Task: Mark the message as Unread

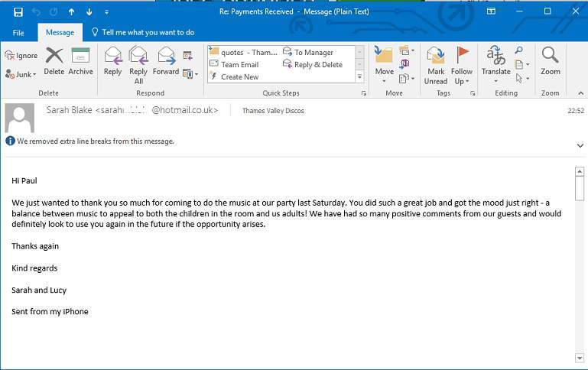Action: coord(436,63)
